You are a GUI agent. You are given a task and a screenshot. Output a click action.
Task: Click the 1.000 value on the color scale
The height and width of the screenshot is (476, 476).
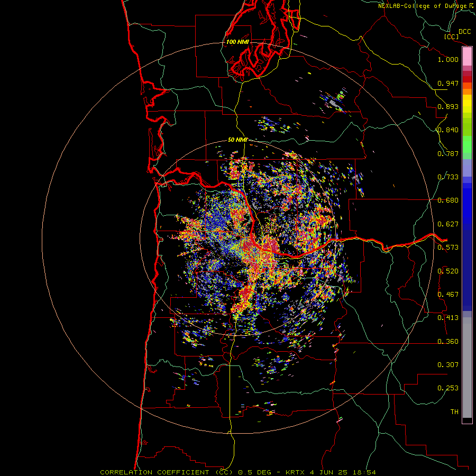point(448,59)
